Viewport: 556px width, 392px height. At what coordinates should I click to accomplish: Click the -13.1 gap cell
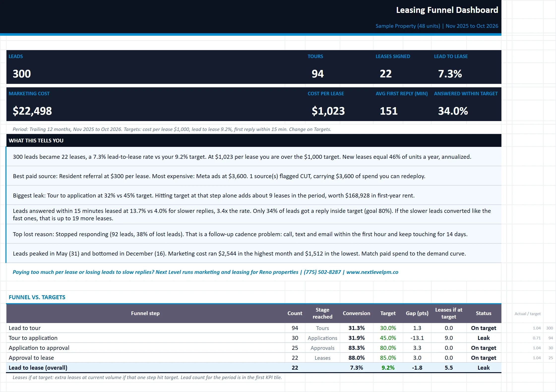coord(417,338)
